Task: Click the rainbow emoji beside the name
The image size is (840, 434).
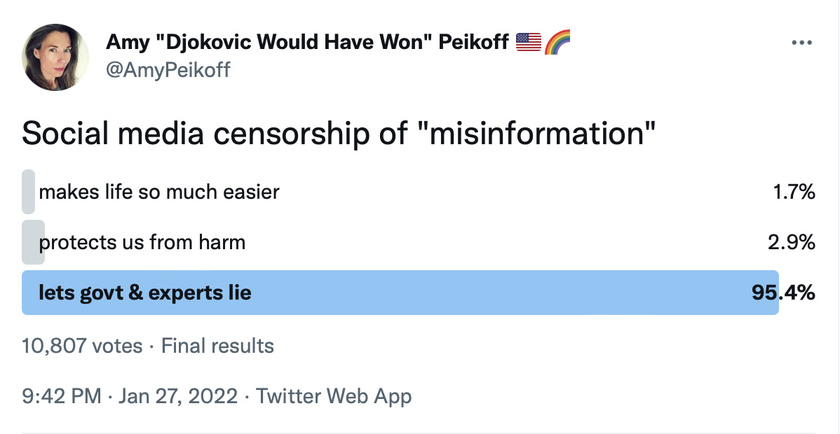Action: coord(557,42)
